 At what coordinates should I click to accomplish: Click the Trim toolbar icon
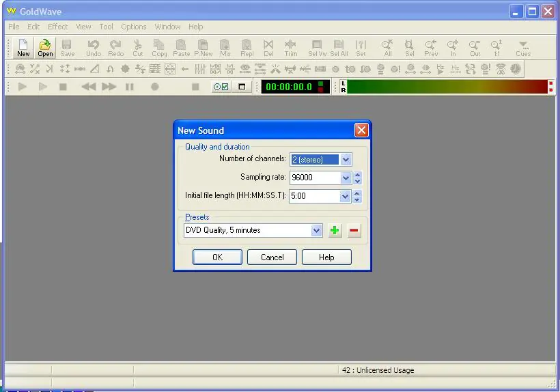(x=291, y=48)
